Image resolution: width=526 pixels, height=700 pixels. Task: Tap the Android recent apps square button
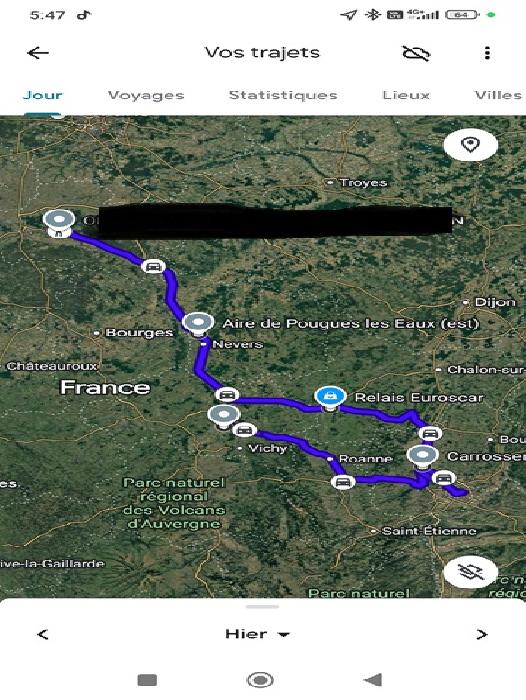click(147, 680)
